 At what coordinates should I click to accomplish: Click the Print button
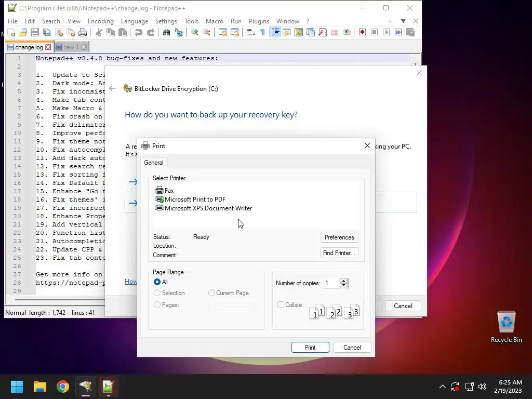pos(310,348)
